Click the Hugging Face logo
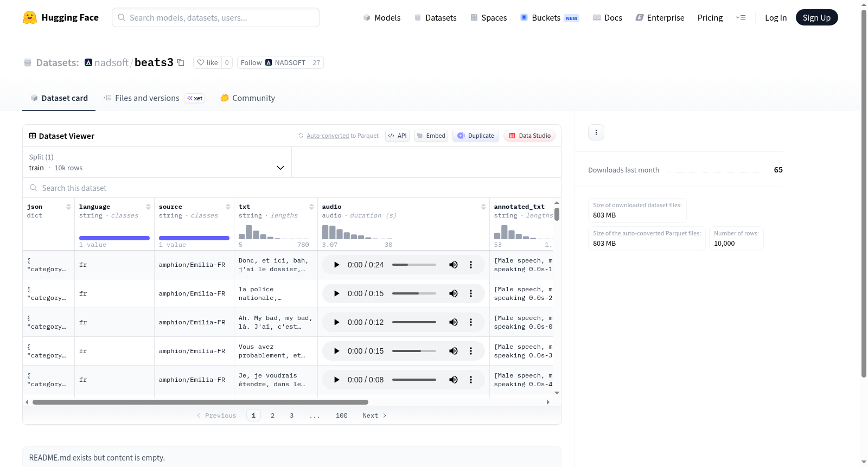The width and height of the screenshot is (868, 467). pos(60,17)
